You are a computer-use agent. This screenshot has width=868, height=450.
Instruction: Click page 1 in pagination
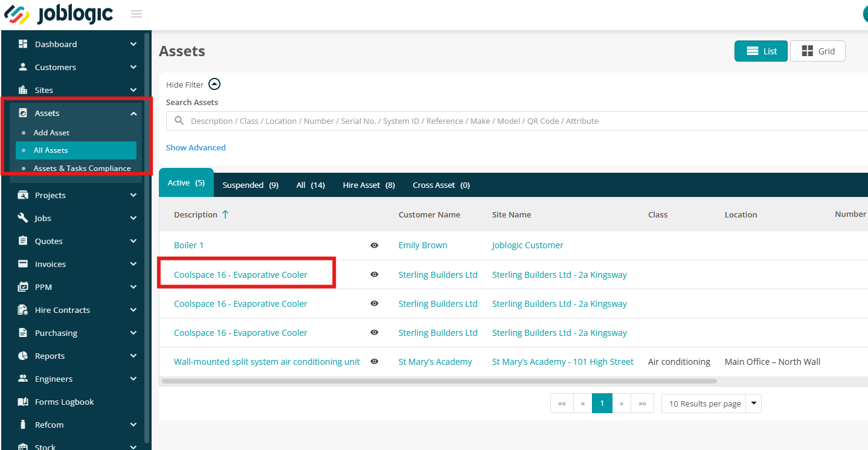point(602,403)
